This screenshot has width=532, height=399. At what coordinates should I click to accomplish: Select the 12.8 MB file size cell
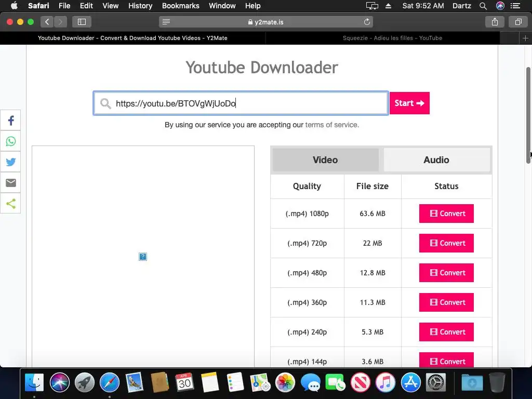(x=373, y=273)
